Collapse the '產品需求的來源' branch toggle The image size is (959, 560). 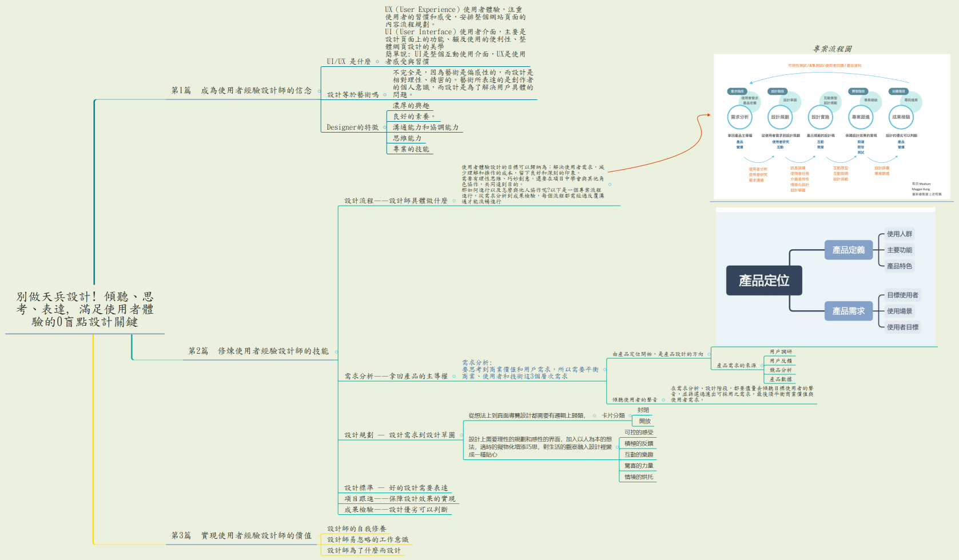[x=762, y=365]
